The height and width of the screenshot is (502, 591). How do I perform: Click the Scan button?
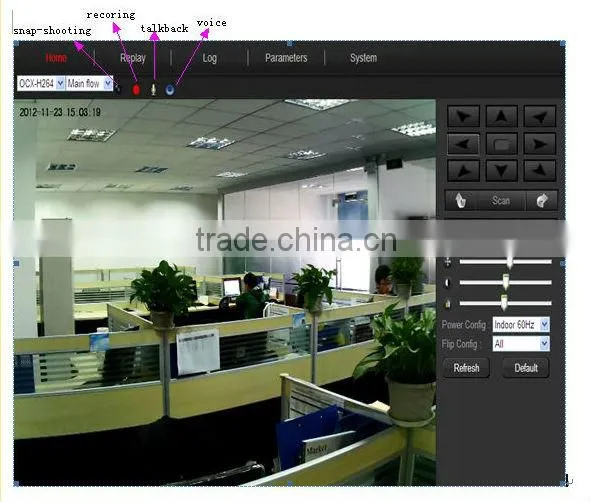pyautogui.click(x=501, y=200)
